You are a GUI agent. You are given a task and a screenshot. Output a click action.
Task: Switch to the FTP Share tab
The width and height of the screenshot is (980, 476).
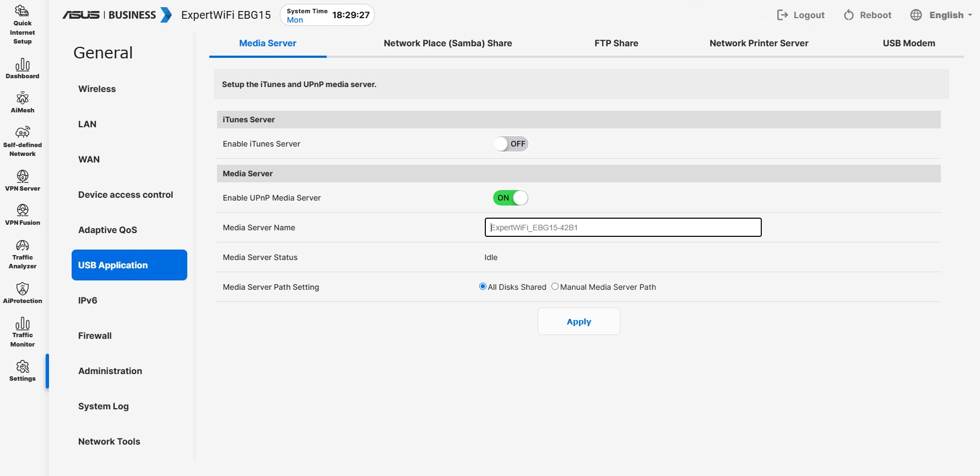[x=616, y=43]
